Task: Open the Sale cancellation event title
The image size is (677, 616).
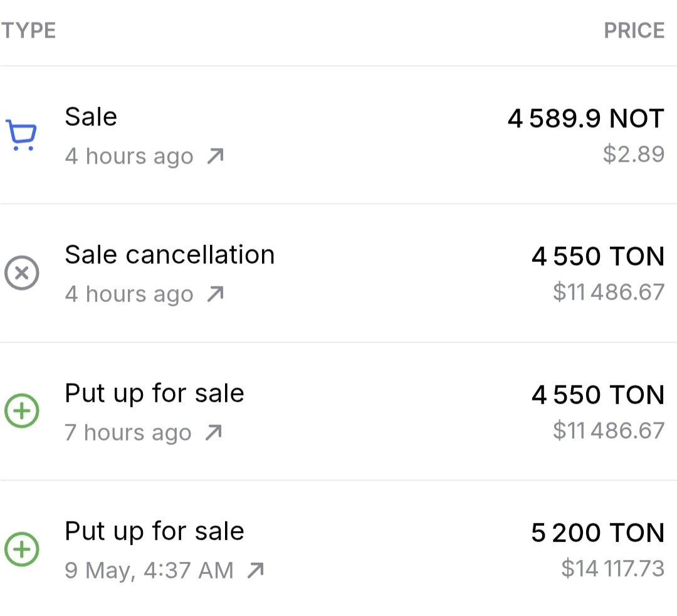Action: point(170,254)
